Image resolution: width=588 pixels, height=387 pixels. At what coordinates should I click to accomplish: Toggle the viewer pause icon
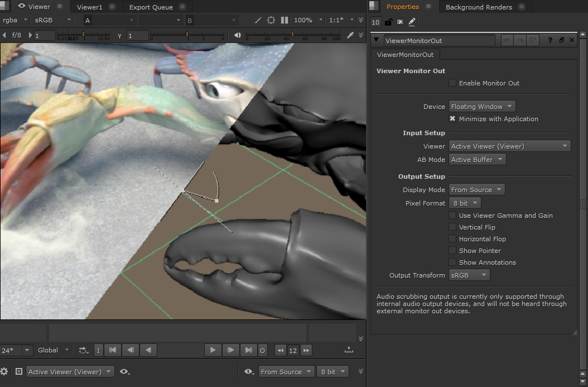pyautogui.click(x=285, y=20)
